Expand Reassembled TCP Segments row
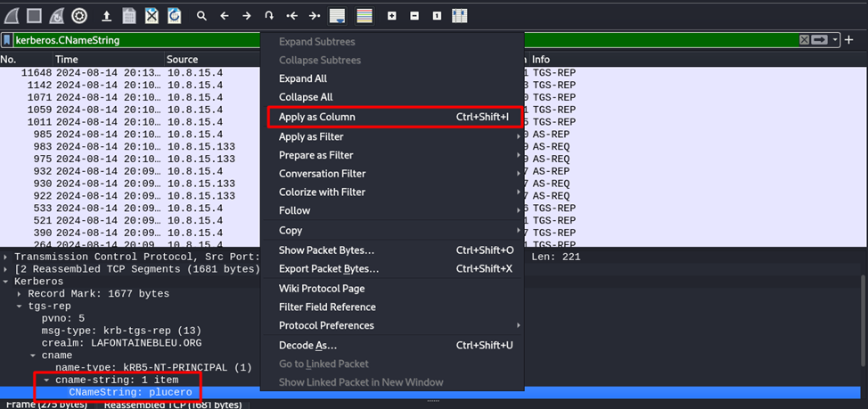Image resolution: width=868 pixels, height=409 pixels. 5,269
